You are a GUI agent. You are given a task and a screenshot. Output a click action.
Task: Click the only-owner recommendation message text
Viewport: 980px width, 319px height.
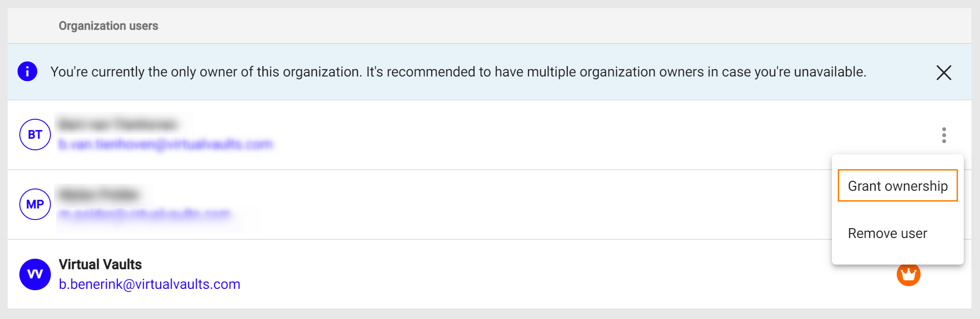(458, 72)
